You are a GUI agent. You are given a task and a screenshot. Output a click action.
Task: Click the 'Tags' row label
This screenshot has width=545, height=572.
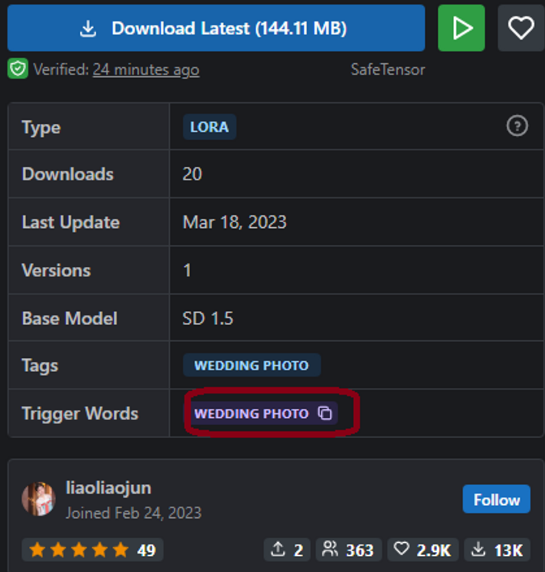click(40, 366)
